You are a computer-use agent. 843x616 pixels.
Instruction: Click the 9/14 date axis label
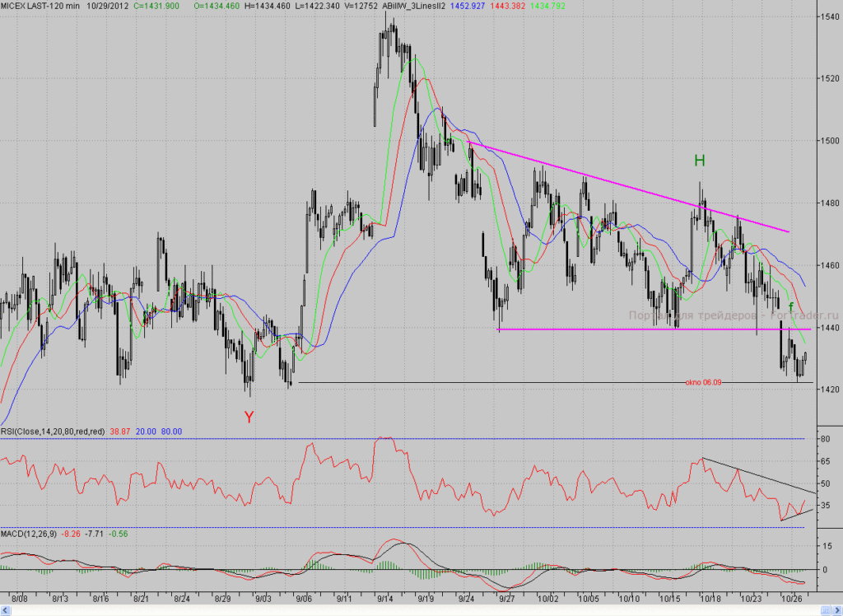point(385,598)
